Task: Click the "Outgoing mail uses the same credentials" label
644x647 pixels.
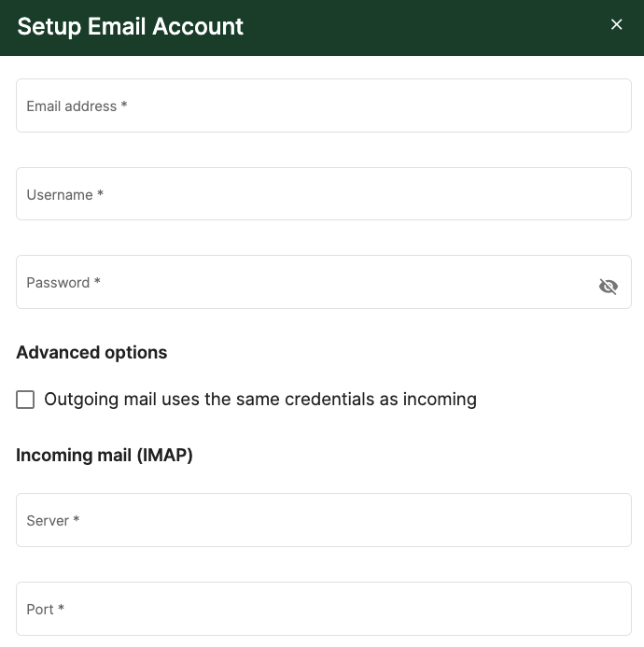Action: click(x=260, y=399)
